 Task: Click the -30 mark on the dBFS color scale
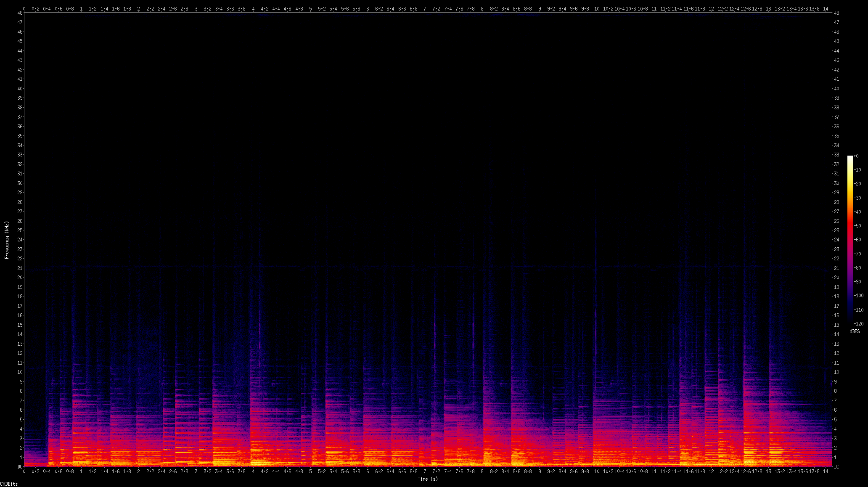tap(857, 198)
